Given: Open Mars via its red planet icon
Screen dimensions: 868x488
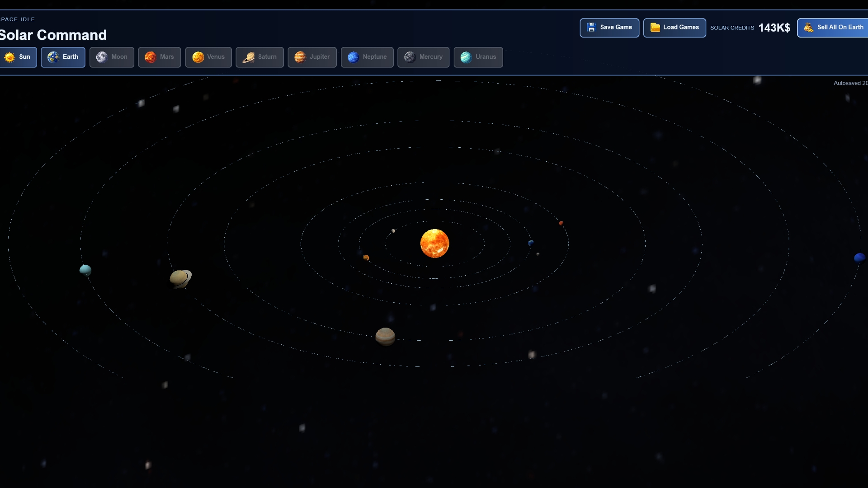Looking at the screenshot, I should pyautogui.click(x=151, y=57).
